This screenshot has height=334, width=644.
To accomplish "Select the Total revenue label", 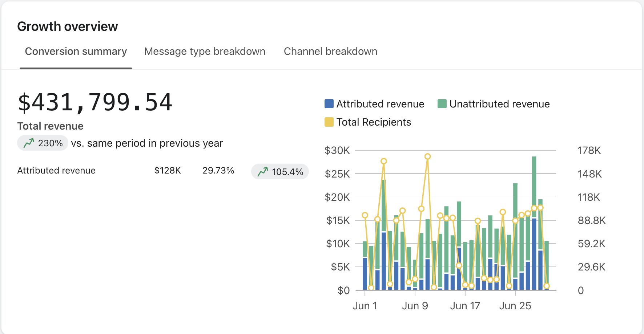I will tap(51, 126).
